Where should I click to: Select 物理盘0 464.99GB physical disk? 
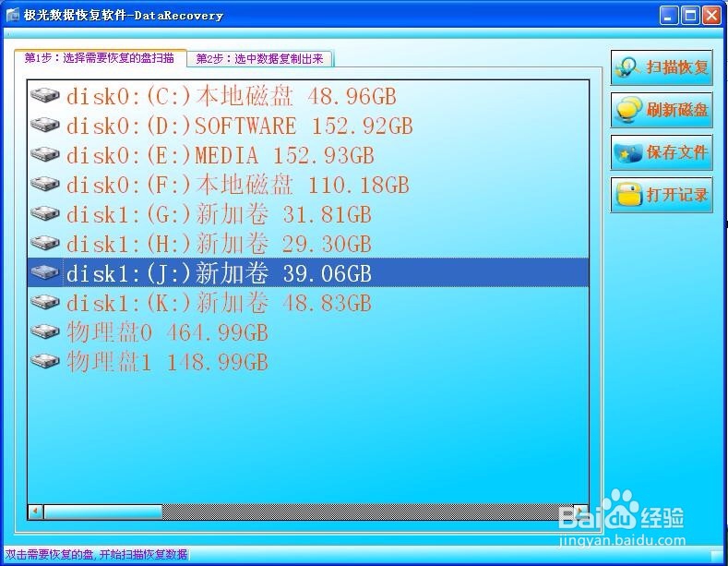(308, 332)
